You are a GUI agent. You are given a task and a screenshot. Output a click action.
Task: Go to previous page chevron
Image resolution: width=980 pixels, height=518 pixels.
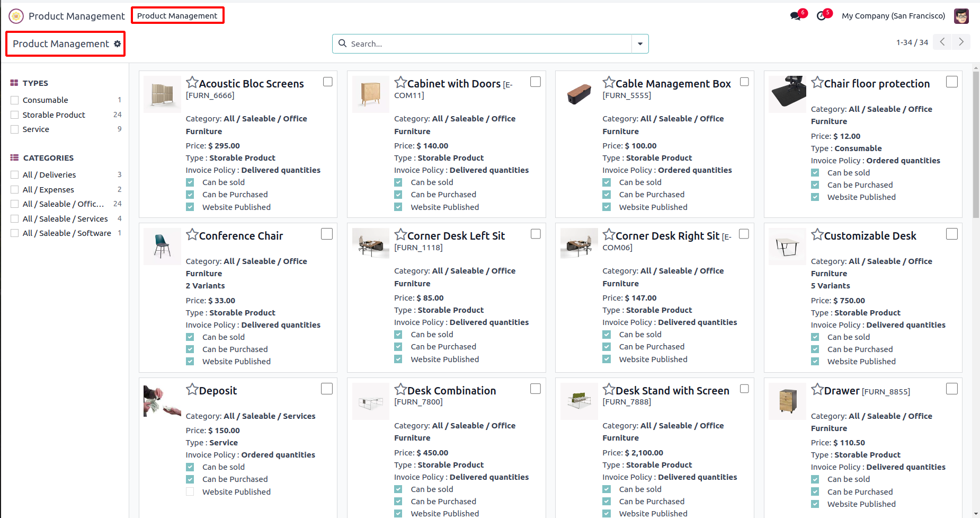point(942,42)
